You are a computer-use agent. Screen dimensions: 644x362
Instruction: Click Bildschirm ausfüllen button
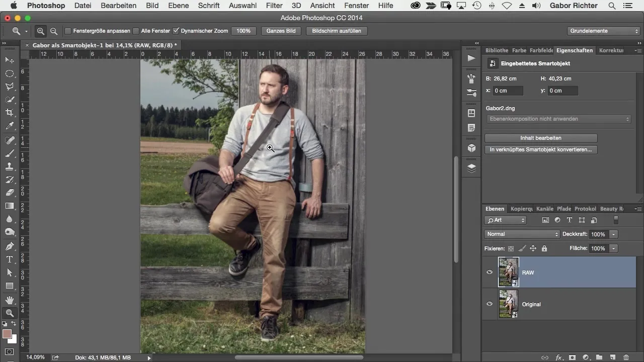pyautogui.click(x=337, y=31)
